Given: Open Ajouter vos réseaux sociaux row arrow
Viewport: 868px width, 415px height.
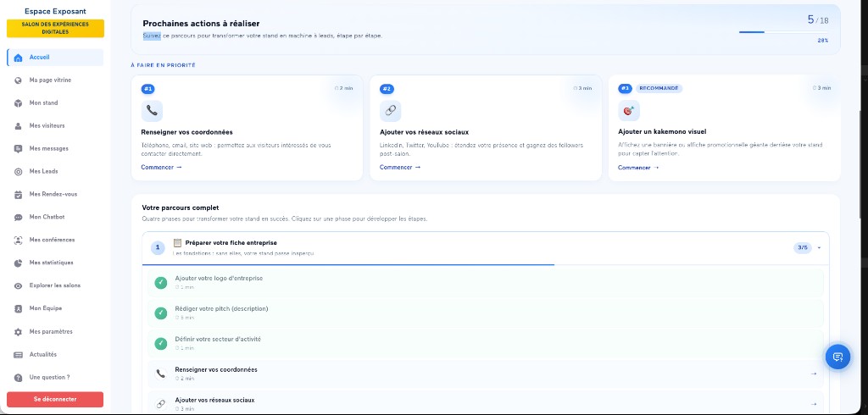Looking at the screenshot, I should pyautogui.click(x=813, y=404).
